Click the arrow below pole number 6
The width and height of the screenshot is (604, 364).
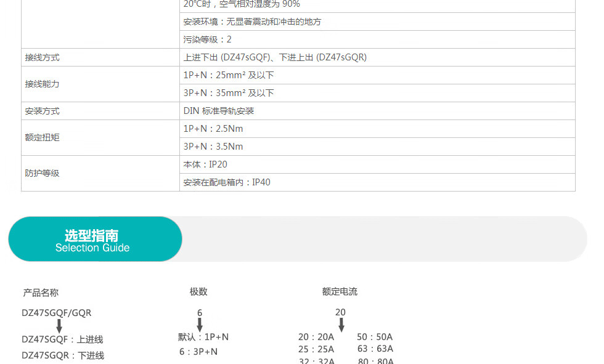pos(200,325)
